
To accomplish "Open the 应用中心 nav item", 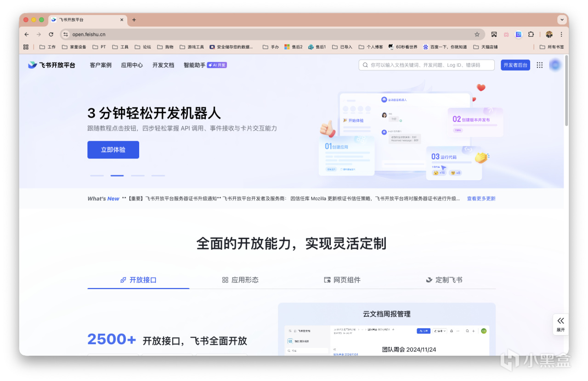I will pos(132,65).
